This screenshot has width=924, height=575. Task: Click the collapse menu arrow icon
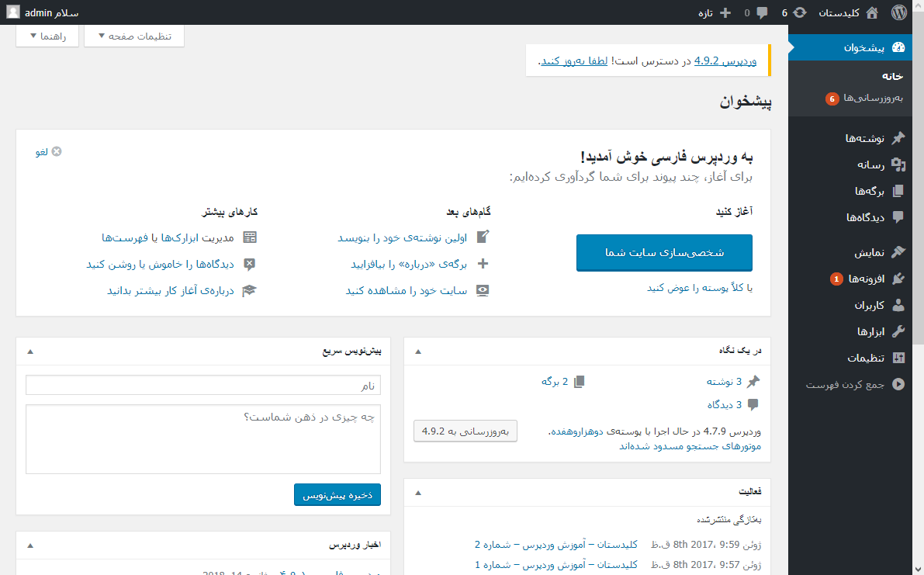898,384
